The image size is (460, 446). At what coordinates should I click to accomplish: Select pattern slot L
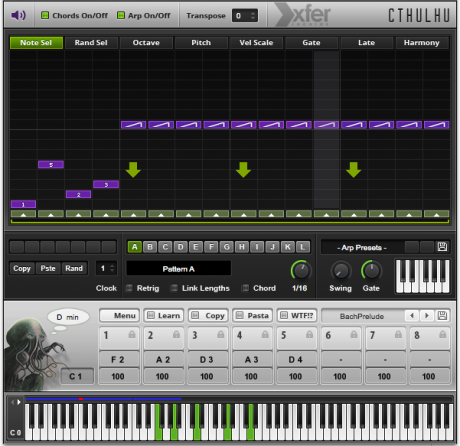(303, 247)
